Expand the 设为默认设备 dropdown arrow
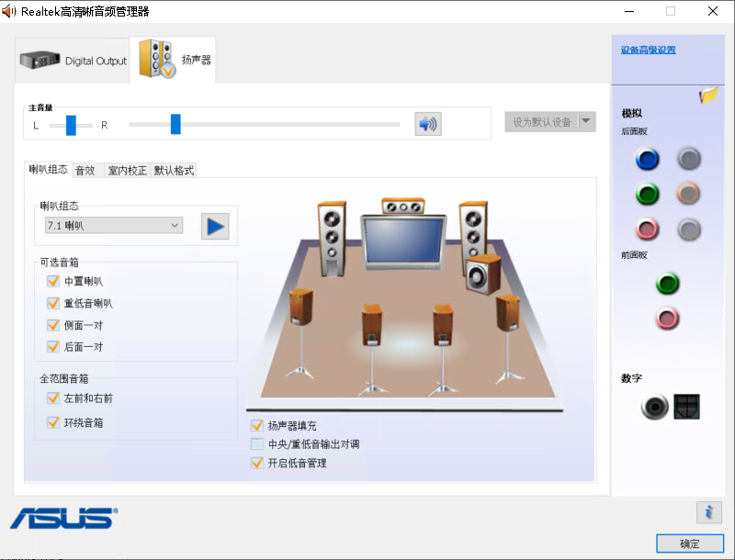Viewport: 735px width, 560px height. (x=586, y=122)
